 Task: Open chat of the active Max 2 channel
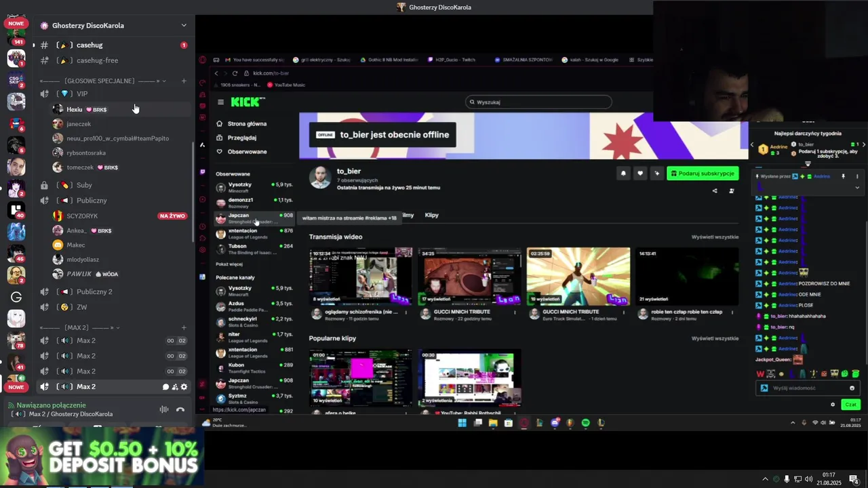(165, 387)
